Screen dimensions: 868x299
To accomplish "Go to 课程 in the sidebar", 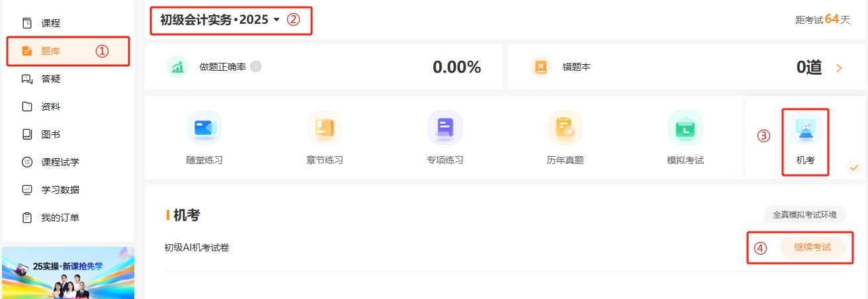I will pos(50,23).
